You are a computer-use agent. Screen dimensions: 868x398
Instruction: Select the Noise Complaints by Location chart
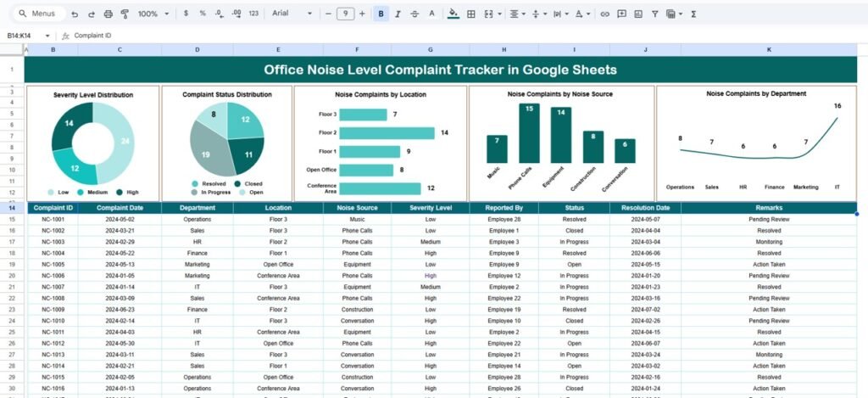(381, 143)
